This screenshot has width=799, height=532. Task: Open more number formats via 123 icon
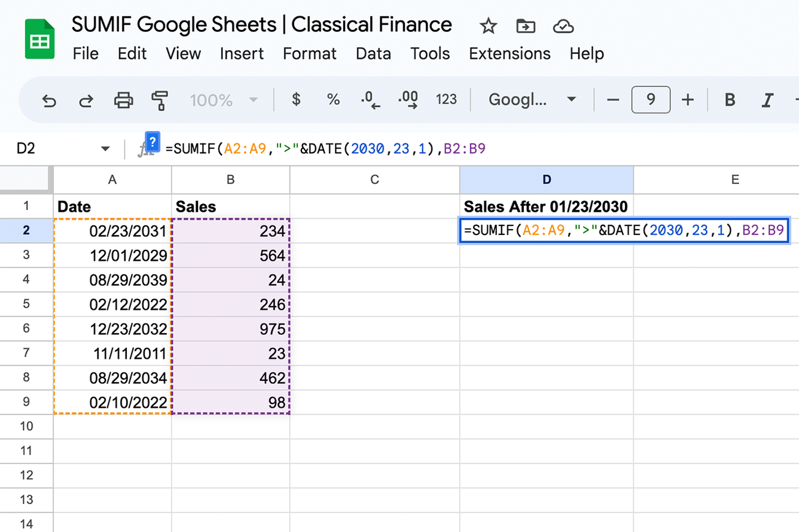click(447, 99)
